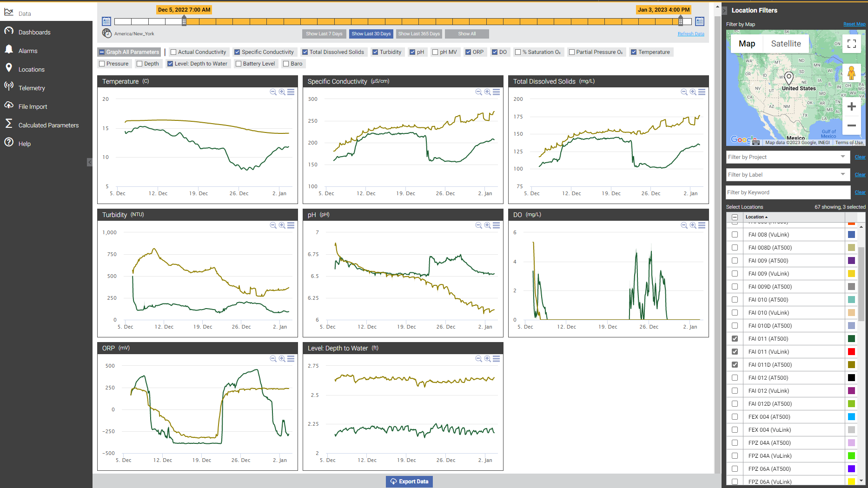The image size is (868, 488).
Task: Switch the map to Satellite view
Action: tap(786, 44)
